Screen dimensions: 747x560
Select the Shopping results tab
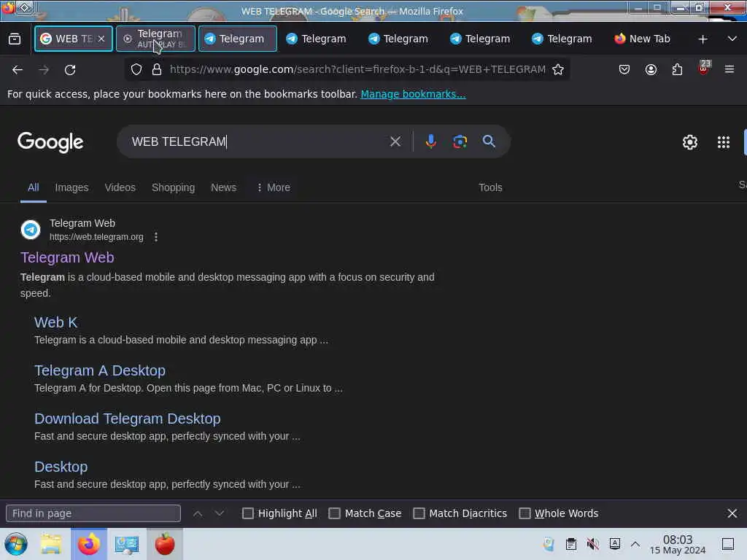tap(173, 187)
